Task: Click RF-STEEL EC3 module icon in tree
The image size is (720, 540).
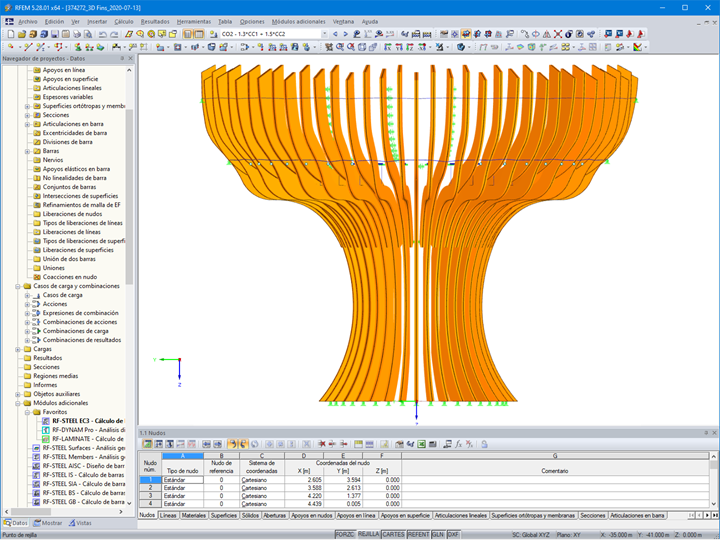Action: pos(46,421)
